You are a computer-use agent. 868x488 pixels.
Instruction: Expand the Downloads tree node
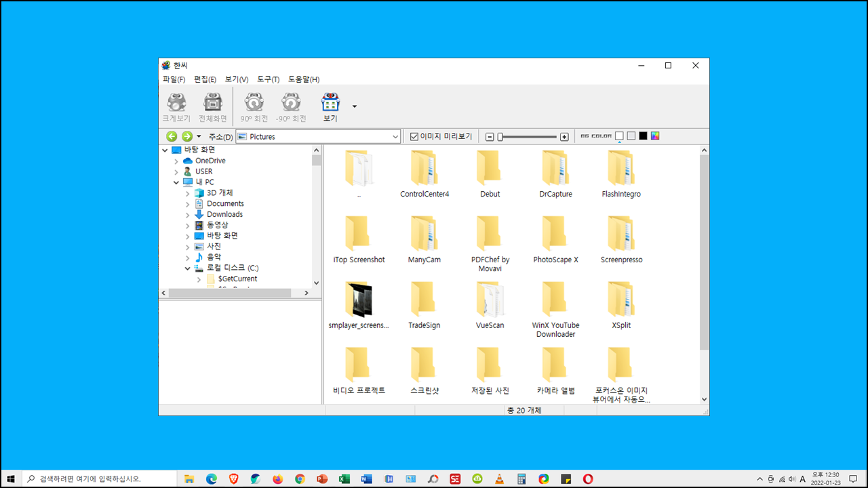[188, 214]
